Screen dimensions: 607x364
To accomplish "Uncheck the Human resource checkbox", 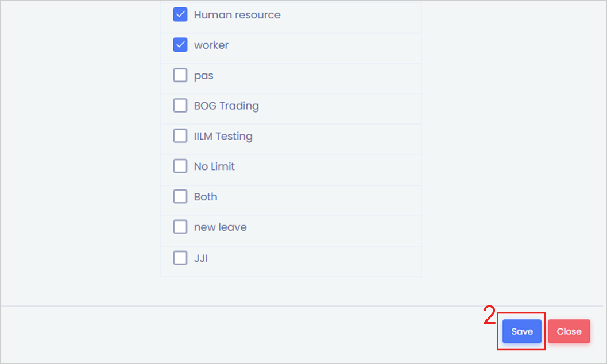I will coord(180,15).
